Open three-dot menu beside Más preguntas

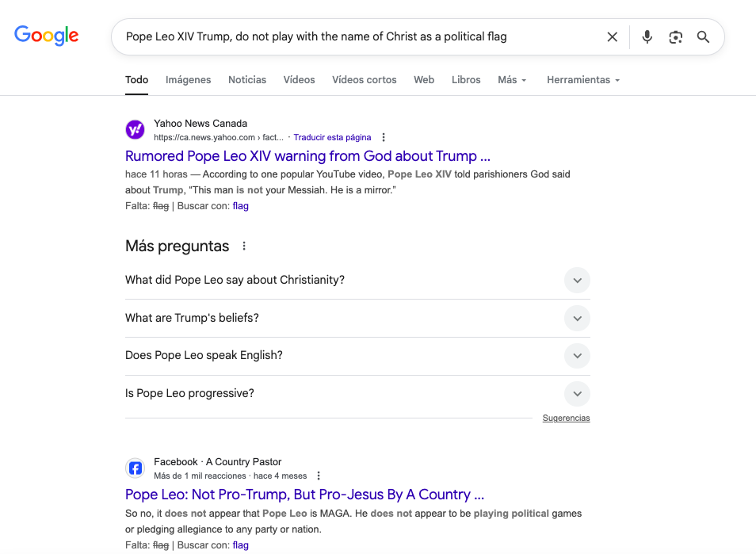[244, 246]
